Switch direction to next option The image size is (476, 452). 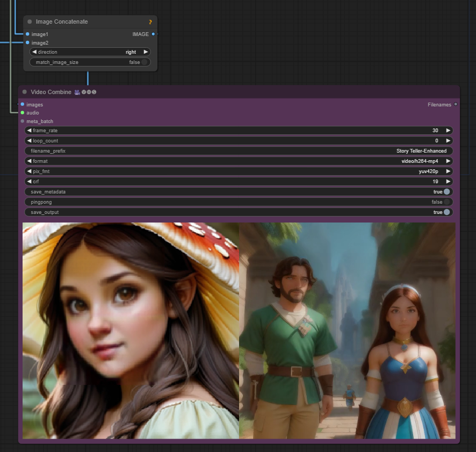(x=146, y=52)
